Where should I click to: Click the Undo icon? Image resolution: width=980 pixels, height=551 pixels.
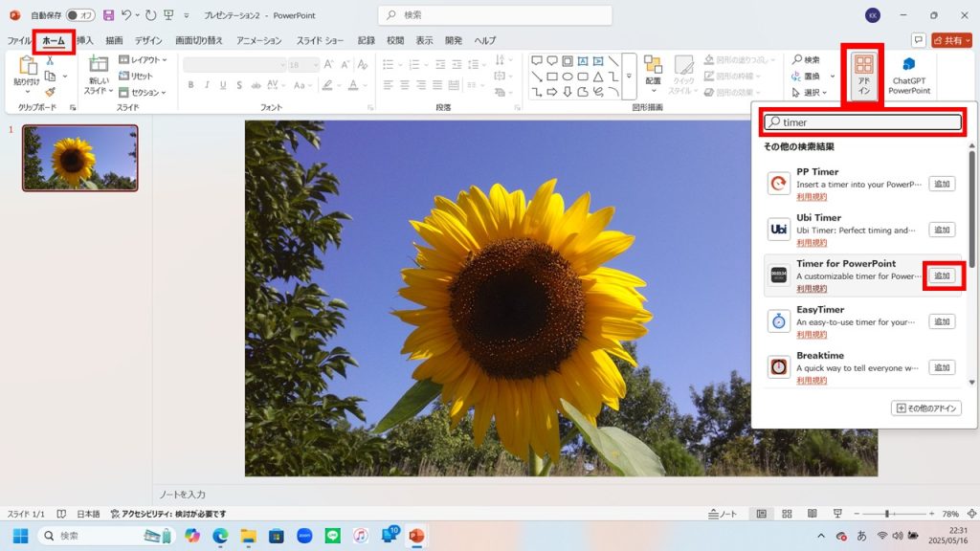[x=126, y=15]
